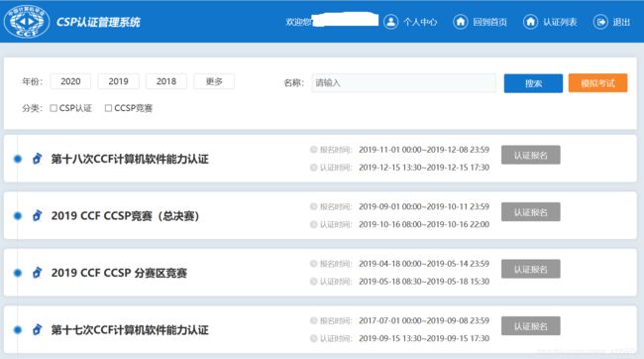Viewport: 644px width, 359px height.
Task: Click date range 2019-10-16 08:00~2019-10-16 22:00
Action: pyautogui.click(x=424, y=224)
